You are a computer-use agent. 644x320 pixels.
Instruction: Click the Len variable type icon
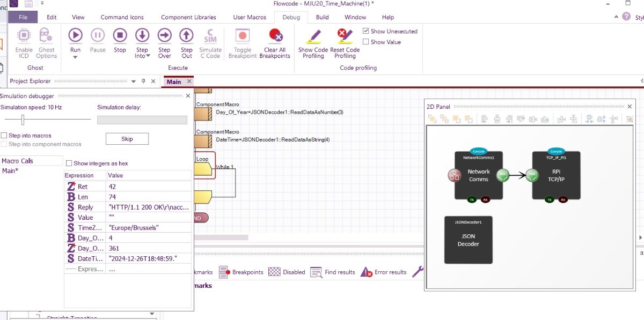click(71, 197)
